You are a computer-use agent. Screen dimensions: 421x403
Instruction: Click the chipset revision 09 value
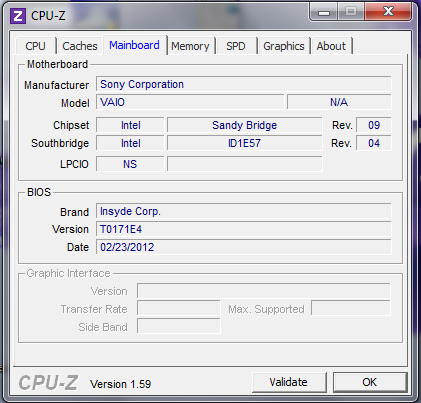coord(374,125)
